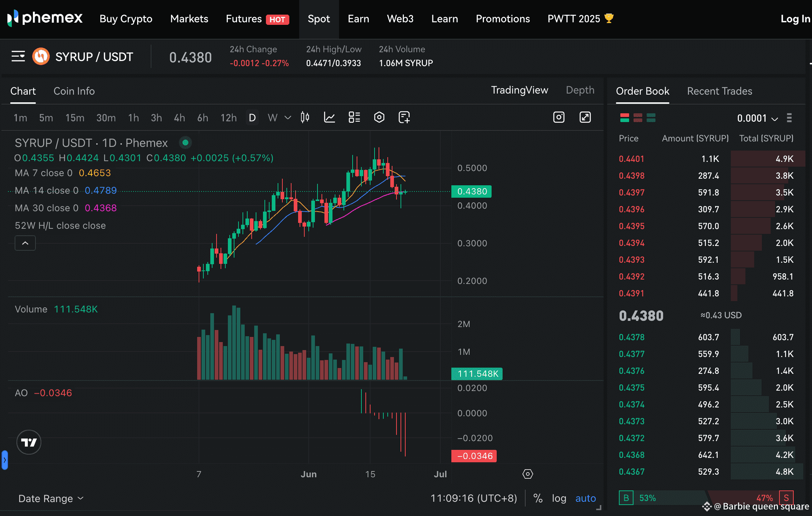
Task: Toggle auto scale on chart
Action: 585,498
